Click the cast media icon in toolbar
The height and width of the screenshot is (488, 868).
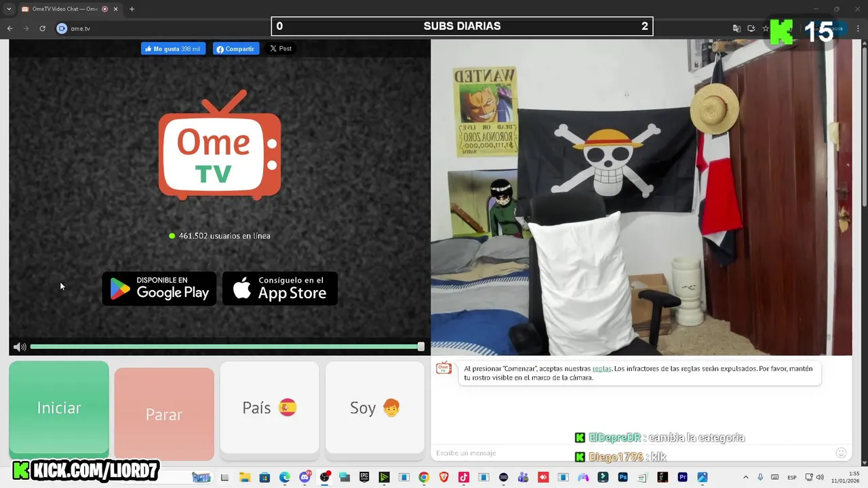751,28
